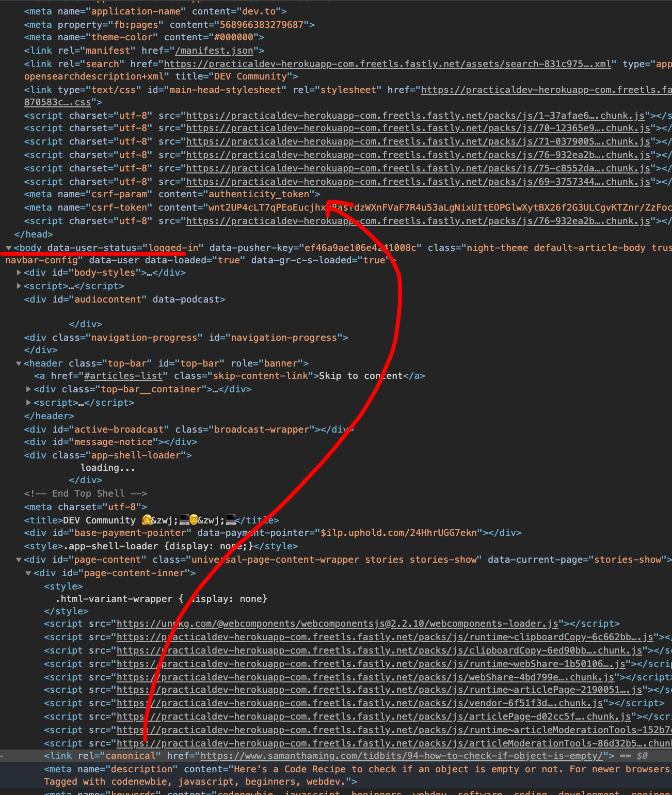Collapse the page-content div node

[19, 560]
